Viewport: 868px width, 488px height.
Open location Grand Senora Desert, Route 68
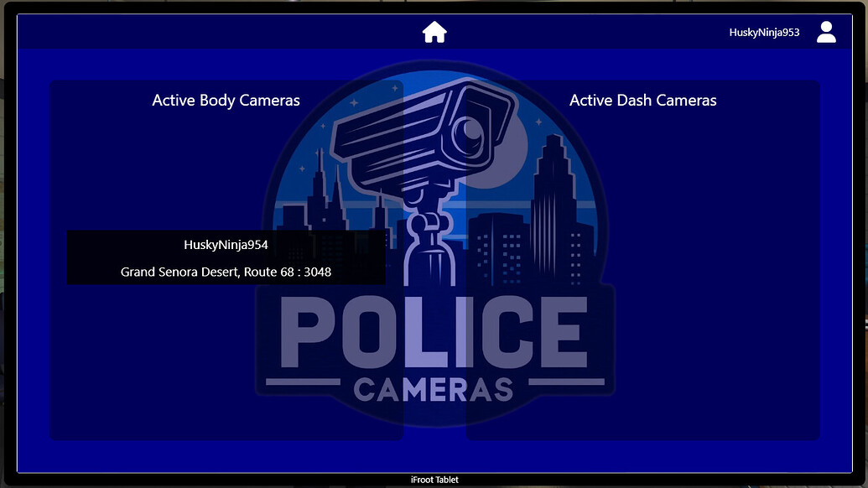click(x=226, y=272)
